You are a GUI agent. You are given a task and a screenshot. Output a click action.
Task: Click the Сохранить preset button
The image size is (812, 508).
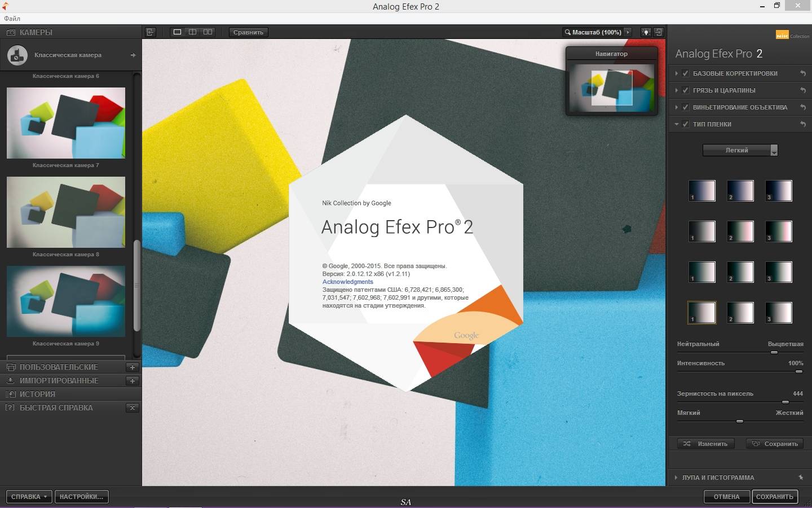[775, 444]
